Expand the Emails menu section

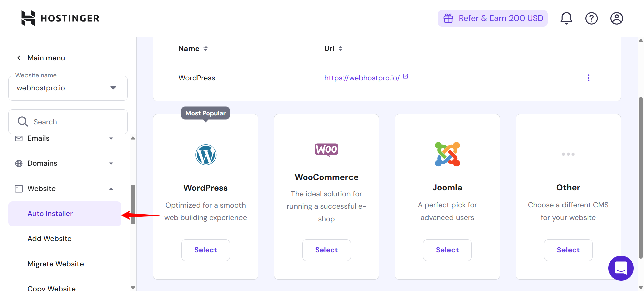(111, 138)
